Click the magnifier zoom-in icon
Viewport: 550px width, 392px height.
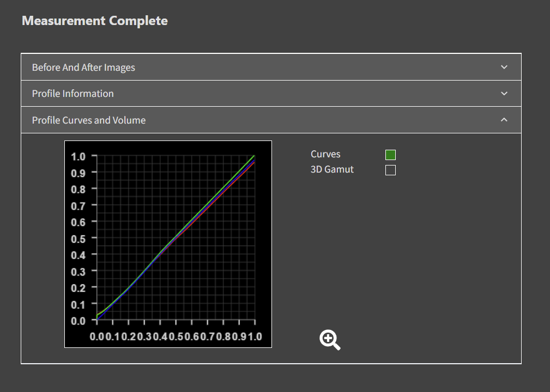[x=330, y=340]
